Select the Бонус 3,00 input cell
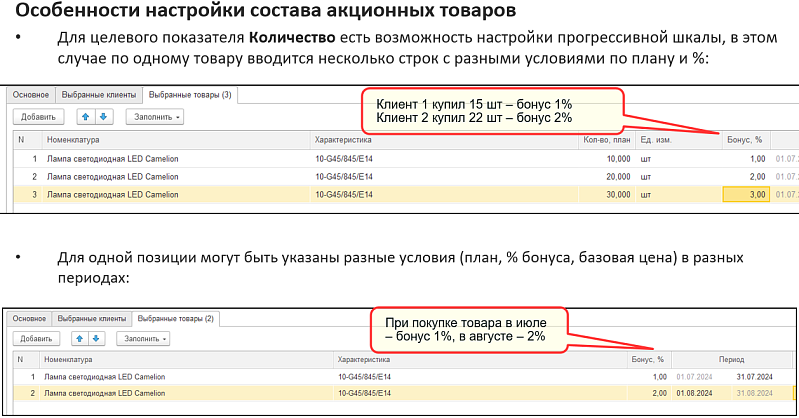The image size is (799, 418). click(x=747, y=195)
